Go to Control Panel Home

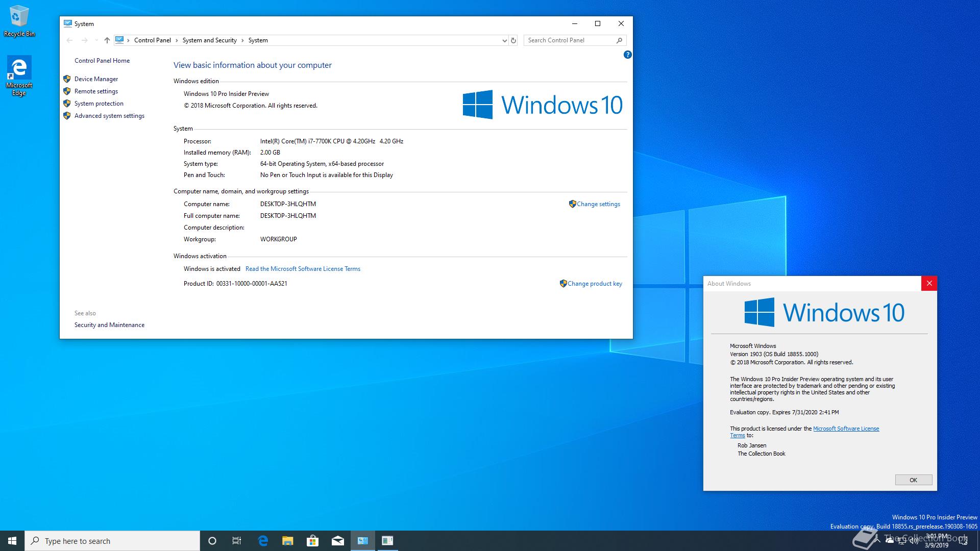pyautogui.click(x=102, y=61)
